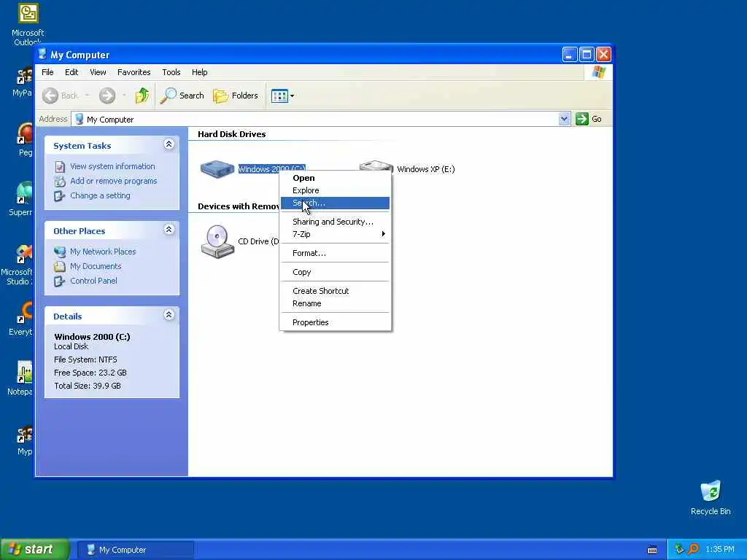Click the Everything desktop shortcut icon

click(x=24, y=314)
